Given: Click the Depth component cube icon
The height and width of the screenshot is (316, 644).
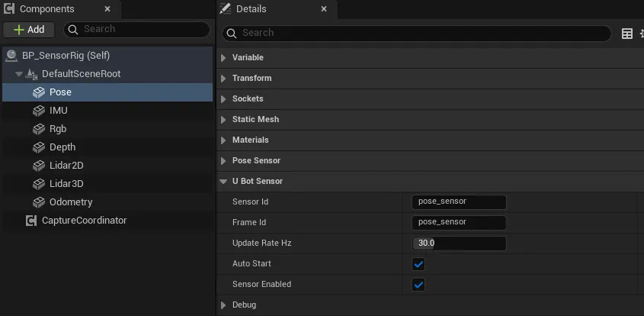Looking at the screenshot, I should tap(39, 147).
